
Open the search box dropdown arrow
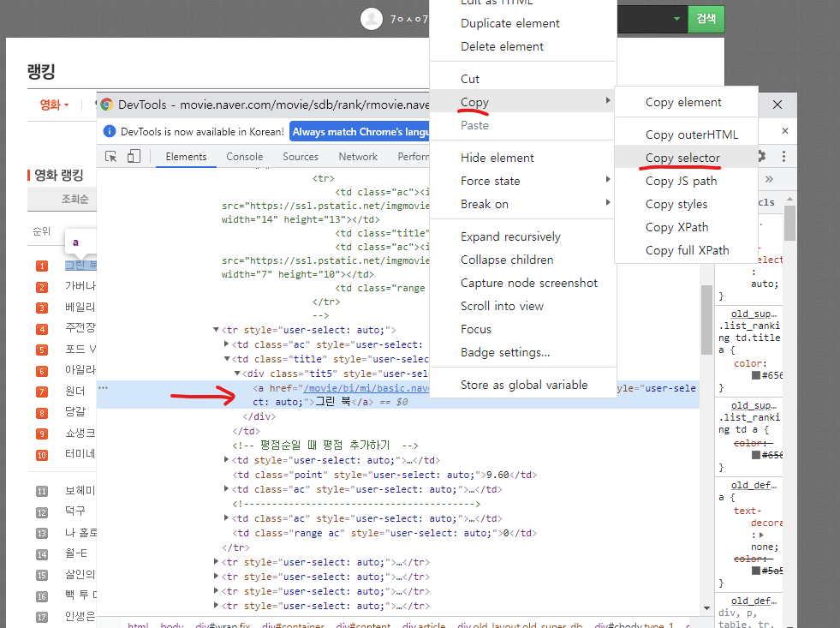click(x=676, y=19)
